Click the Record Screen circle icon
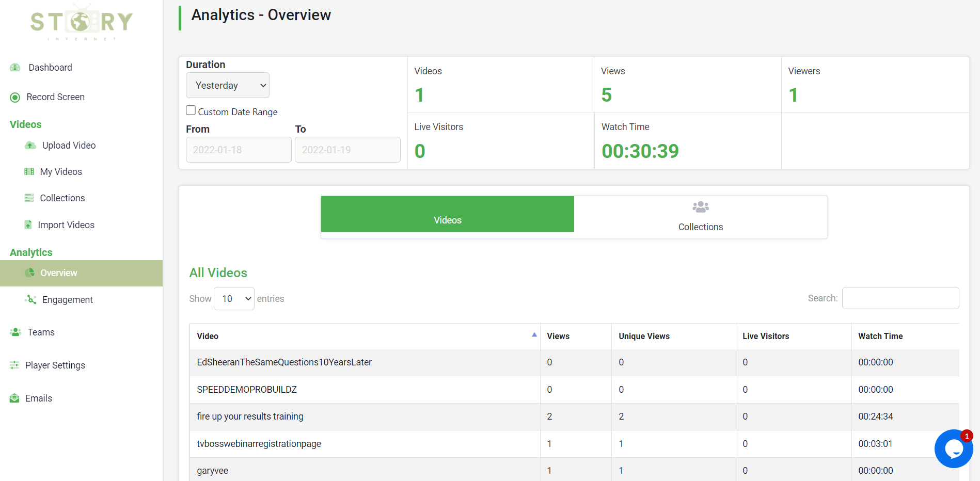Screen dimensions: 980x481 15,97
